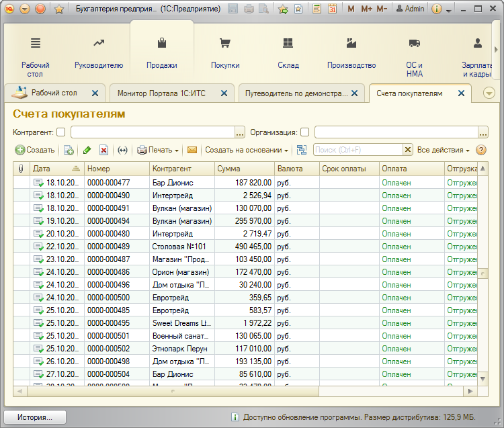Open Контрагент selection ellipsis button

(240, 132)
